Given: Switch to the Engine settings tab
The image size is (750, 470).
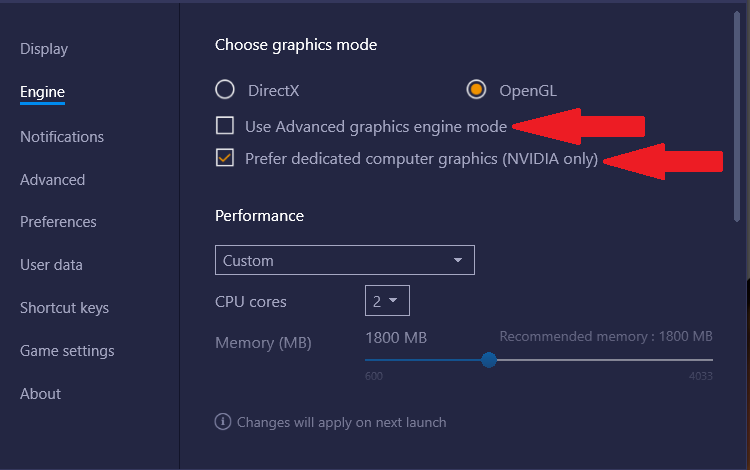Looking at the screenshot, I should 43,92.
